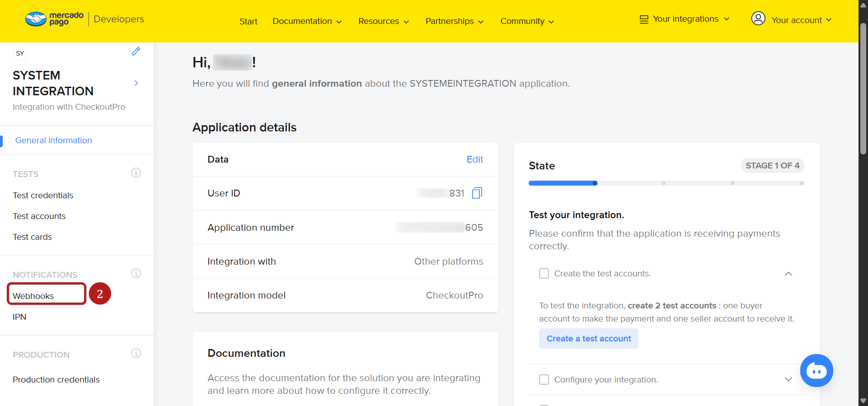Check the 'Configure your integration' checkbox
This screenshot has height=406, width=868.
(544, 380)
